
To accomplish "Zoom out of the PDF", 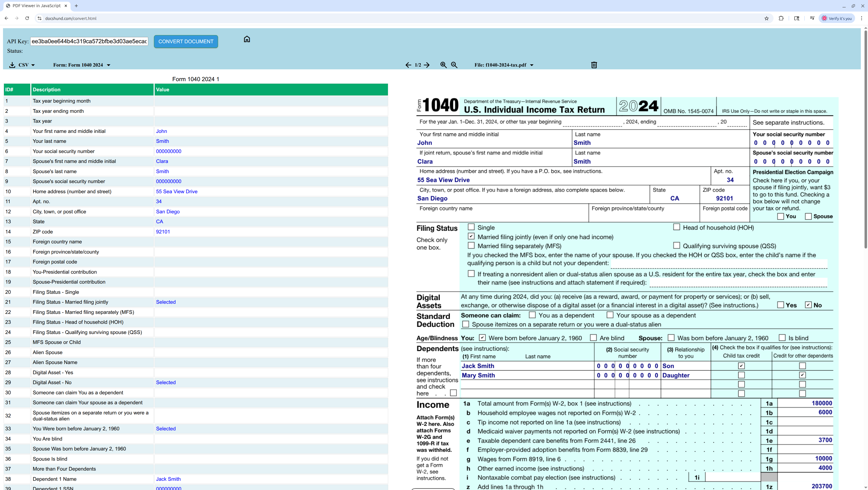I will click(454, 65).
